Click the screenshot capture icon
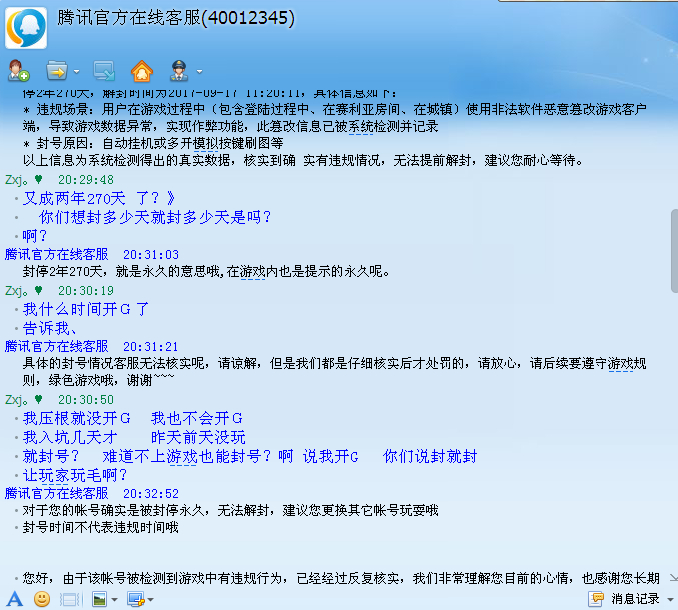The height and width of the screenshot is (610, 678). pos(136,599)
